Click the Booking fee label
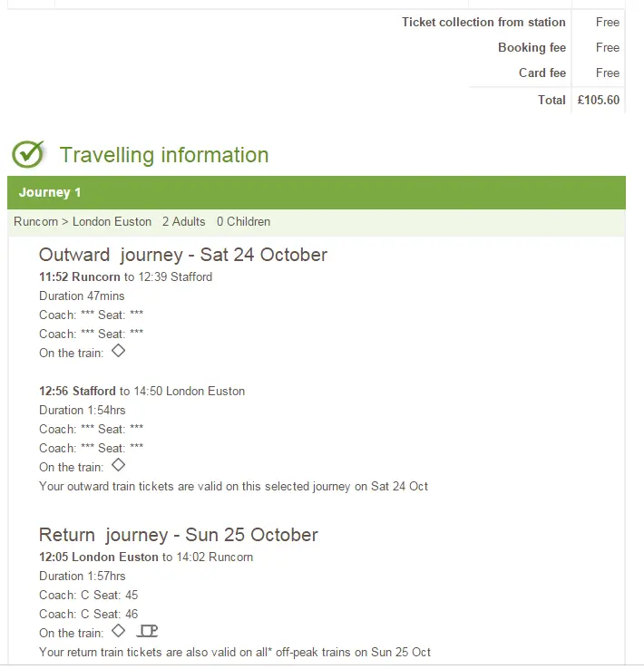This screenshot has height=669, width=644. pos(532,47)
